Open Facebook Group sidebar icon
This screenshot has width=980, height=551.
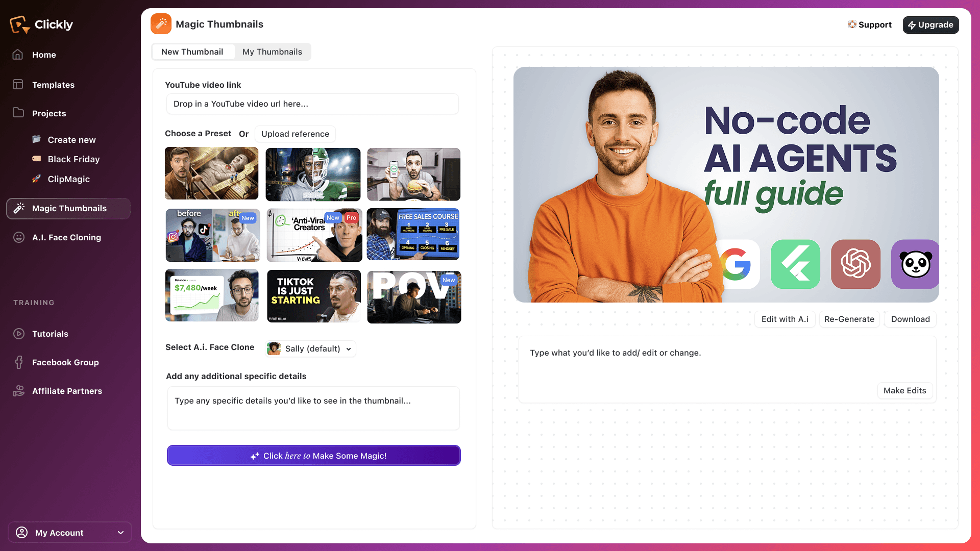tap(18, 362)
